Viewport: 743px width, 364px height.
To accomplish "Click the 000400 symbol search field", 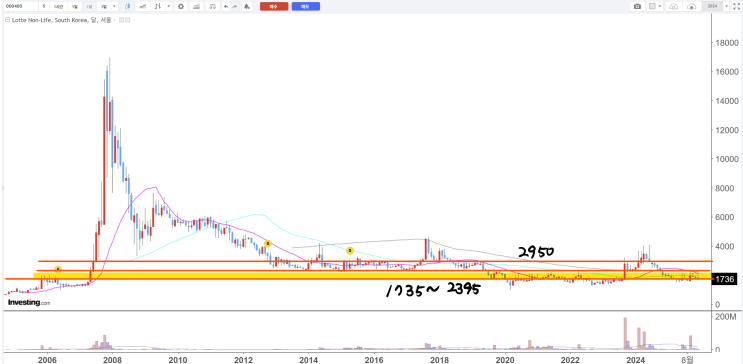I will pos(21,6).
